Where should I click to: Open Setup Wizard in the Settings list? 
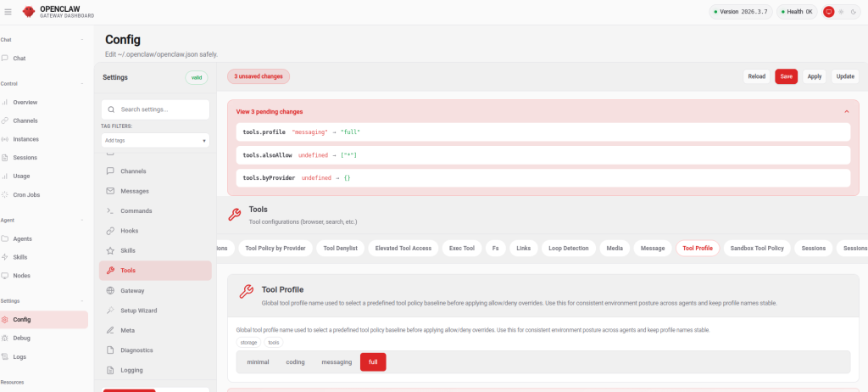click(156, 311)
